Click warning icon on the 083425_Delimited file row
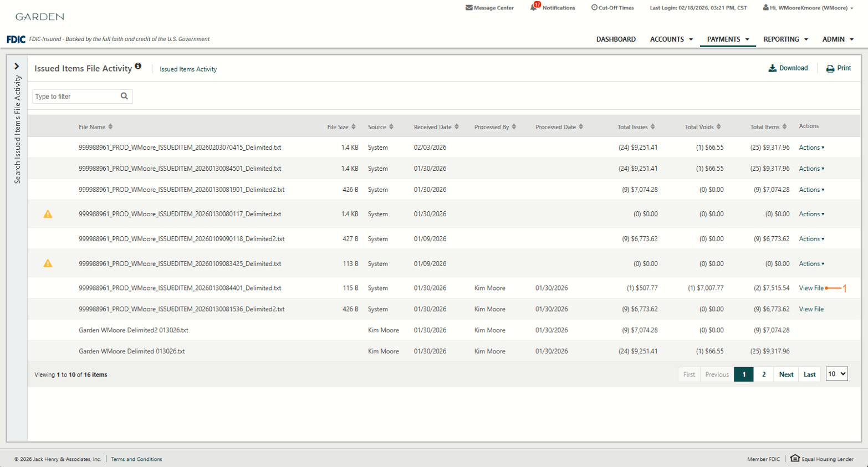Image resolution: width=868 pixels, height=467 pixels. coord(48,263)
